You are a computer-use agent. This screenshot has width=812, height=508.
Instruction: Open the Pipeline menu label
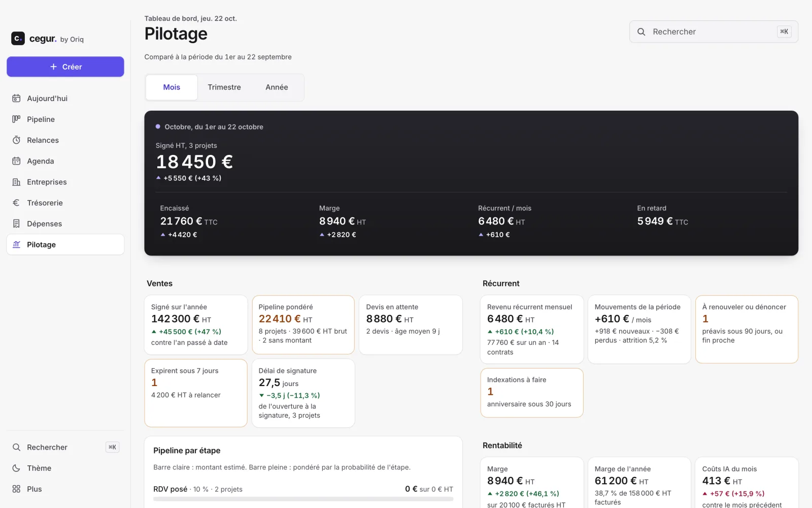coord(41,119)
